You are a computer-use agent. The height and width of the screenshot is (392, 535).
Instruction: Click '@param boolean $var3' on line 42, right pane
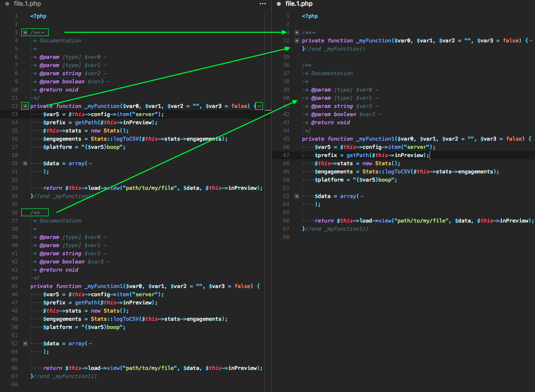coord(343,114)
